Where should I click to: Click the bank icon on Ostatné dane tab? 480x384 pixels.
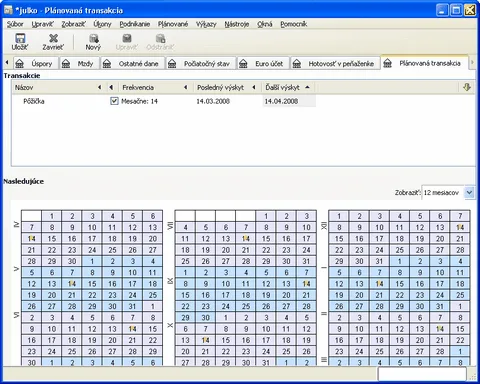click(x=107, y=63)
